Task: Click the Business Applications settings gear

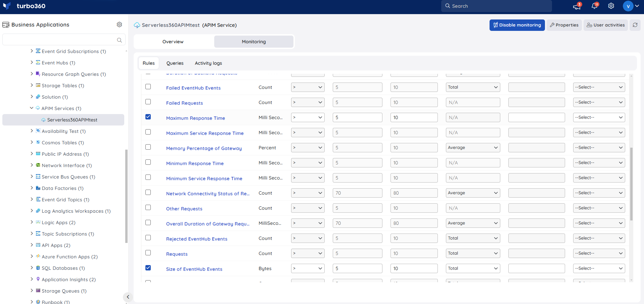Action: click(119, 24)
